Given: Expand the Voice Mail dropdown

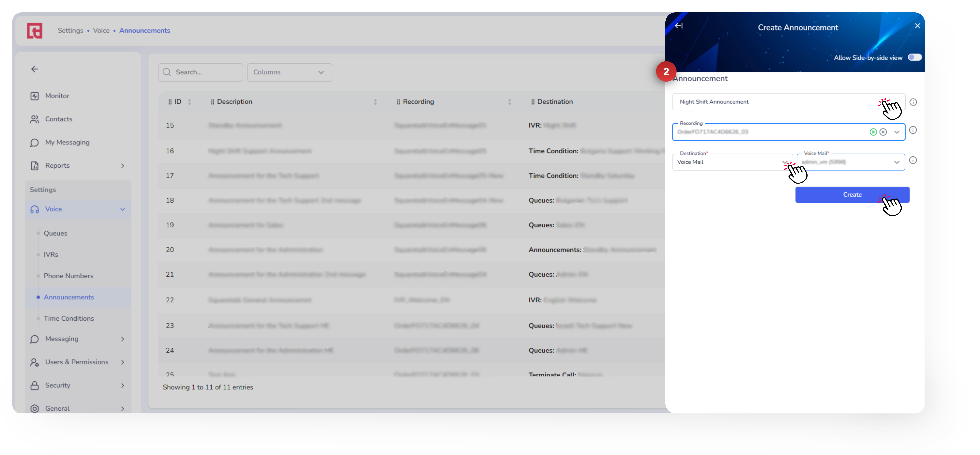Looking at the screenshot, I should (x=896, y=162).
